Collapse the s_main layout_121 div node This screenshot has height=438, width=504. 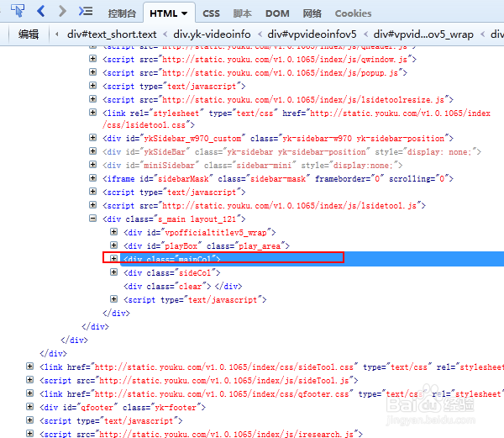point(93,219)
